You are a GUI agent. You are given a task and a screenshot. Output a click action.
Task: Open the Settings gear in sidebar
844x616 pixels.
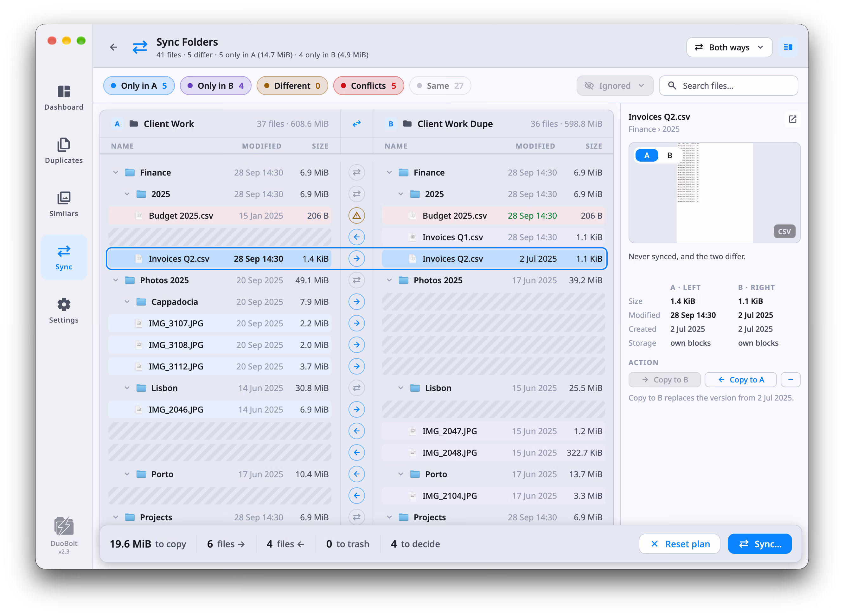pyautogui.click(x=64, y=311)
